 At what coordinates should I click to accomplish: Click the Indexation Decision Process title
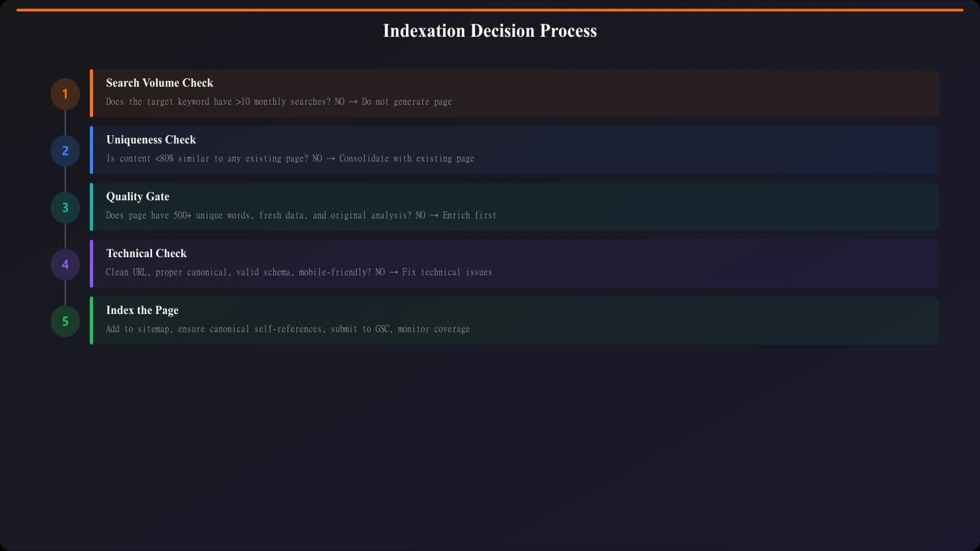[490, 31]
